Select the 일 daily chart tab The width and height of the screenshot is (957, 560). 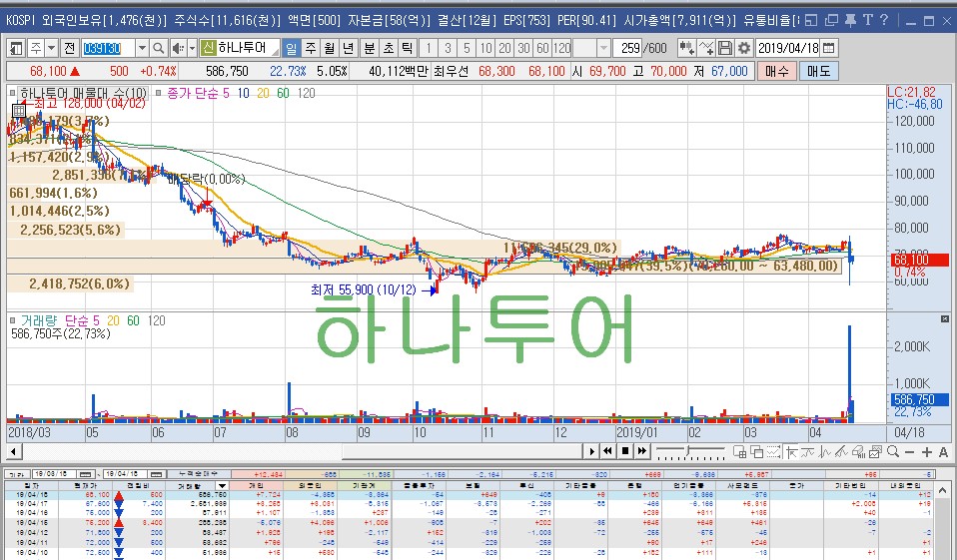[x=291, y=48]
